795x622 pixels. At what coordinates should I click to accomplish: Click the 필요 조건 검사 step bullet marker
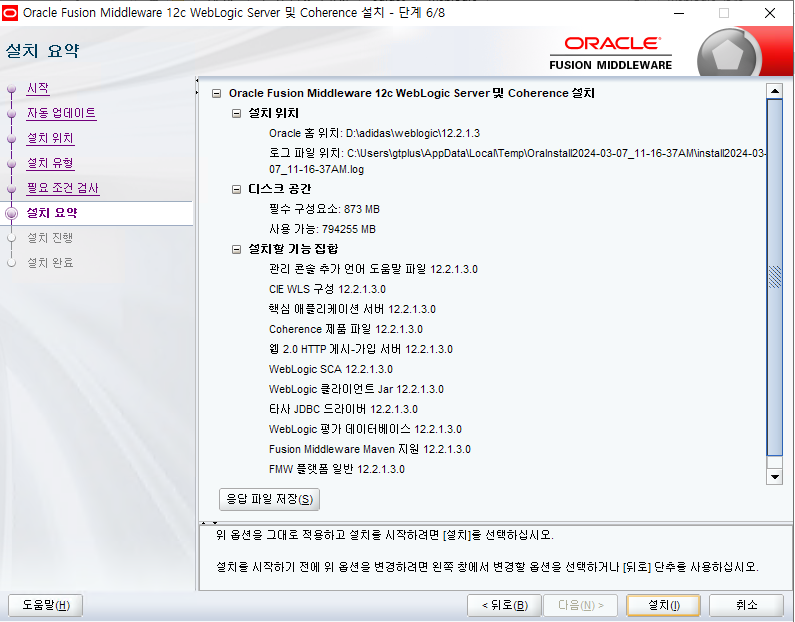coord(12,189)
